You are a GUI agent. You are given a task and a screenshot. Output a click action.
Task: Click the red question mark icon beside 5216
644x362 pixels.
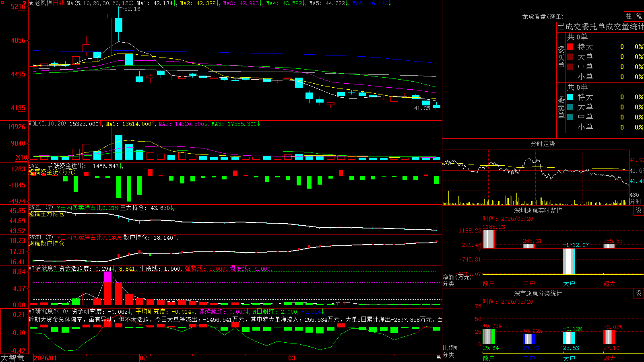[x=25, y=3]
